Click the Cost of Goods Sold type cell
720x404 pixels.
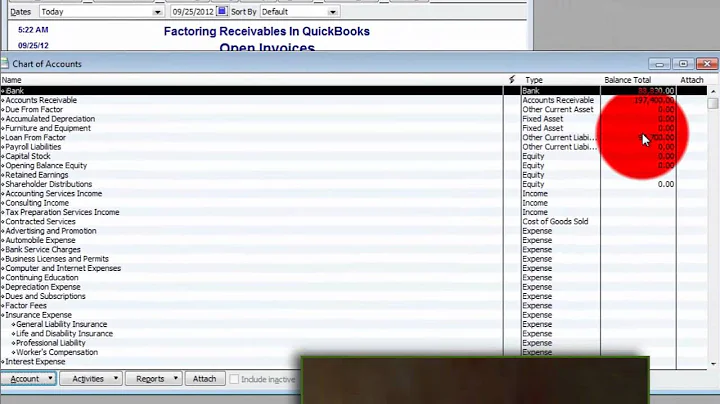[555, 222]
